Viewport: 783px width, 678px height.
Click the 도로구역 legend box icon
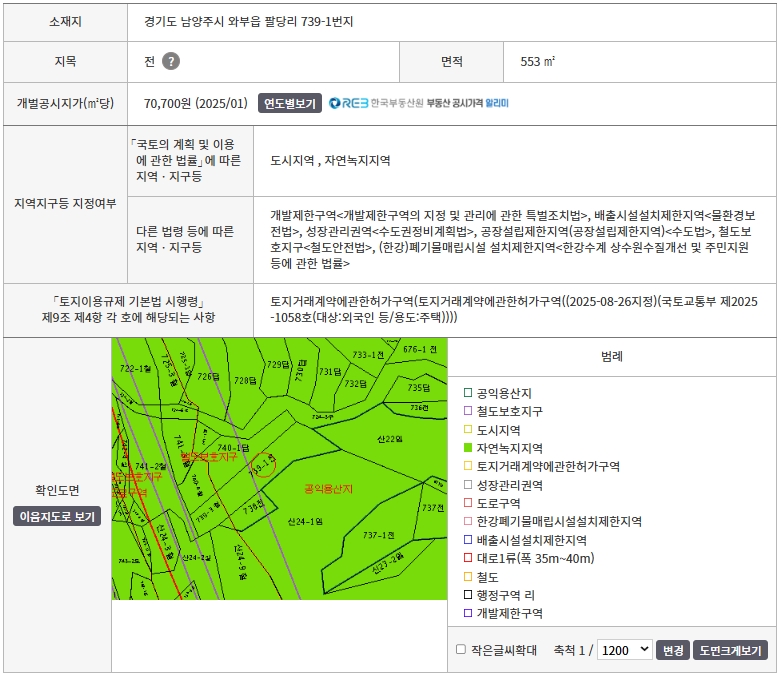pos(468,503)
